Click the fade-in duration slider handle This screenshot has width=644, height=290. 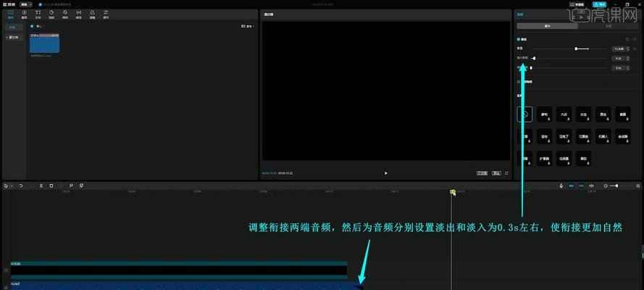533,58
